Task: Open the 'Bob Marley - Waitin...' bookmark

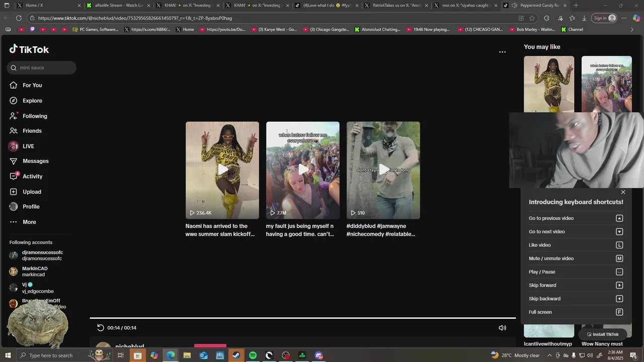Action: tap(531, 30)
